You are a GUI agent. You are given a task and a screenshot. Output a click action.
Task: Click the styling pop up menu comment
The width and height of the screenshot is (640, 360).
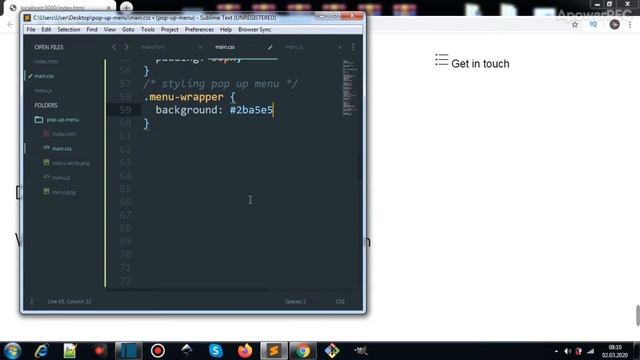pyautogui.click(x=220, y=84)
